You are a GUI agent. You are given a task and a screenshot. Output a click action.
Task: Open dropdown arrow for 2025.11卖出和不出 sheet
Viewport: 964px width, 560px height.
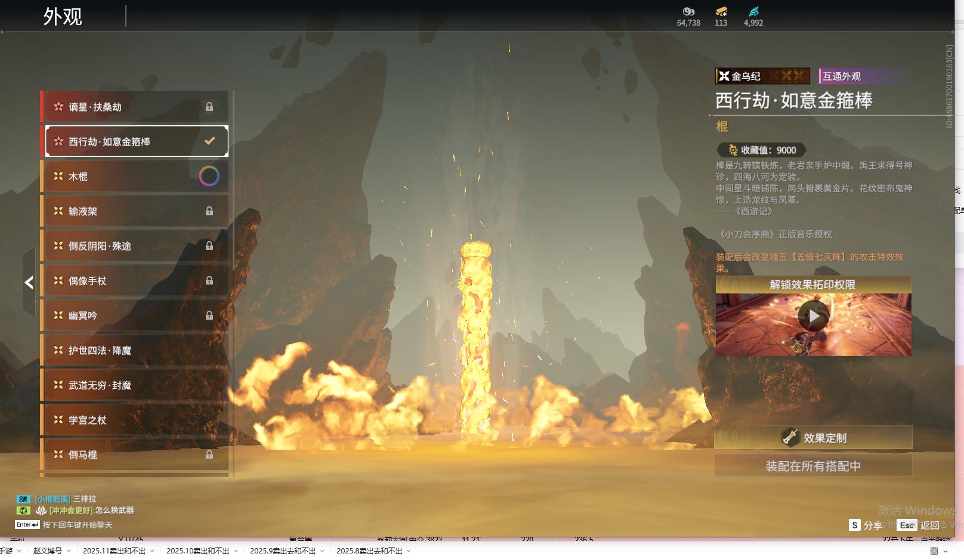pyautogui.click(x=152, y=551)
